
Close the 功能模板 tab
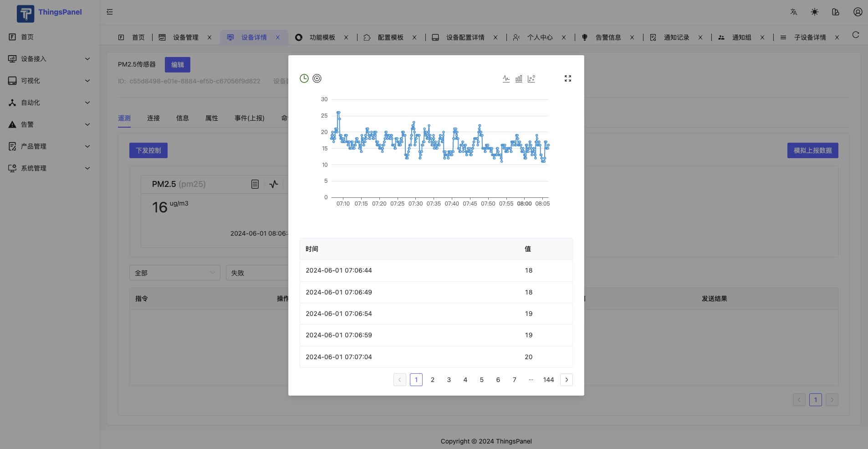point(346,37)
